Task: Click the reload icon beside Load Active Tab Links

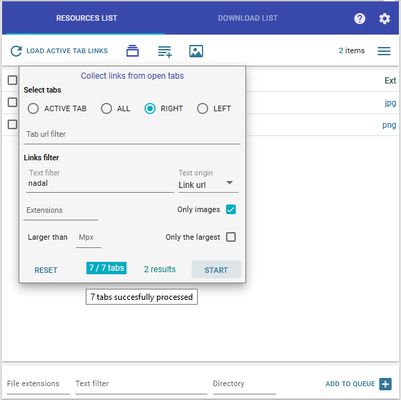Action: (x=16, y=51)
